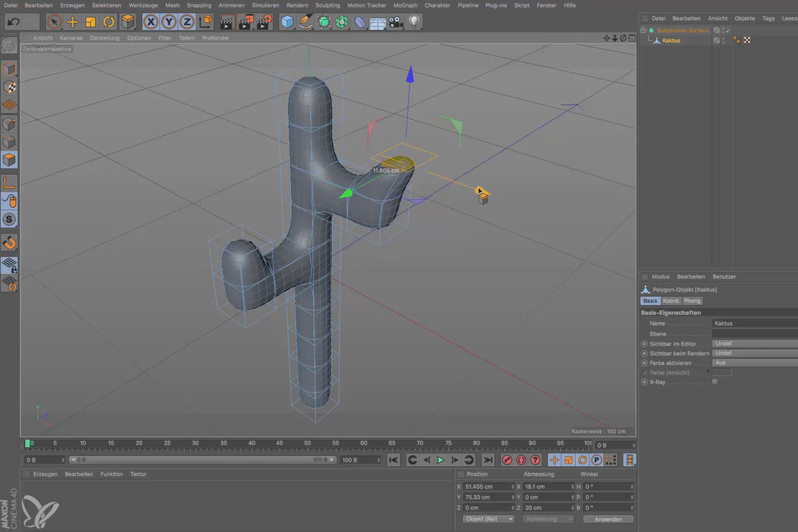Go to start of timeline
Viewport: 798px width, 532px height.
[x=394, y=460]
